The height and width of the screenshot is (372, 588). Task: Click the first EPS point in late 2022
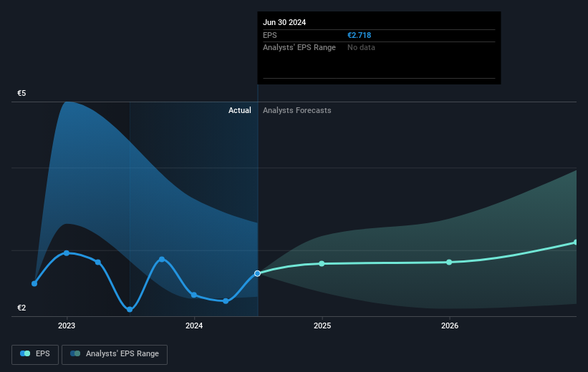tap(34, 283)
